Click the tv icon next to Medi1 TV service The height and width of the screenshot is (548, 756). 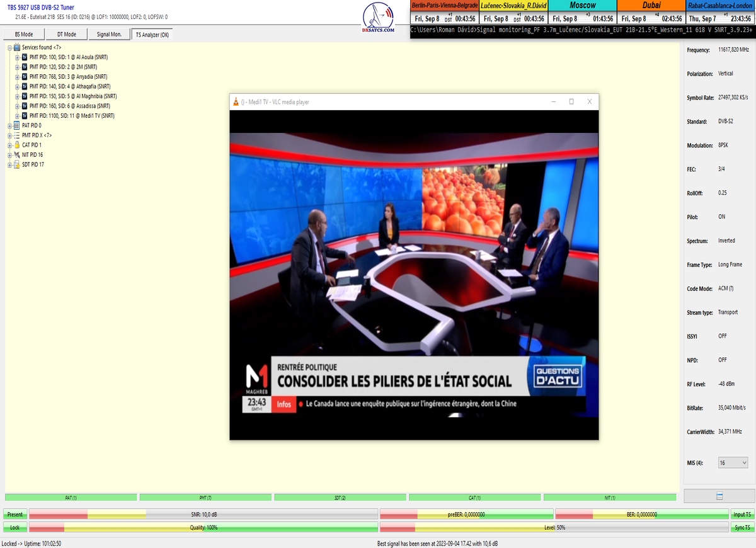(x=24, y=116)
